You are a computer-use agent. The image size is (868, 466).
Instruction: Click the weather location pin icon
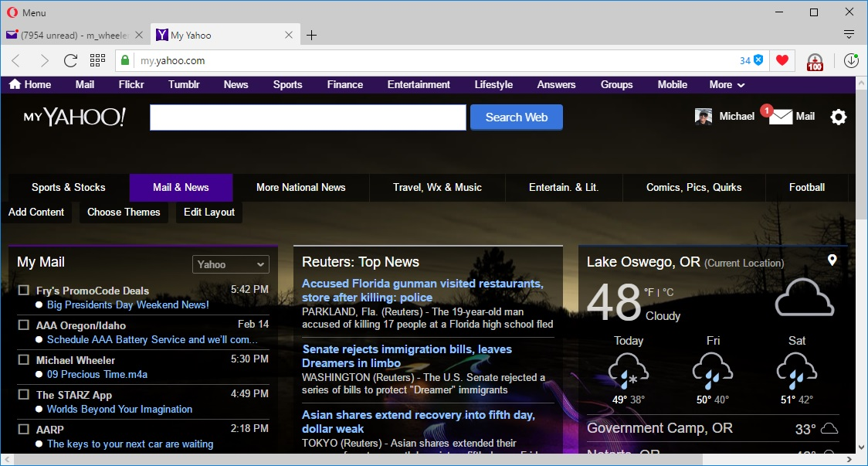832,260
